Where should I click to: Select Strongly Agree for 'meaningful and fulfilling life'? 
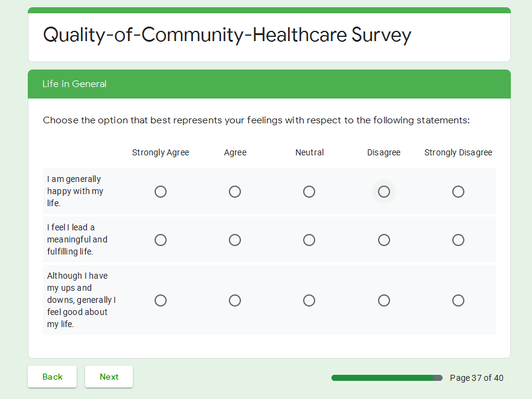(x=161, y=240)
